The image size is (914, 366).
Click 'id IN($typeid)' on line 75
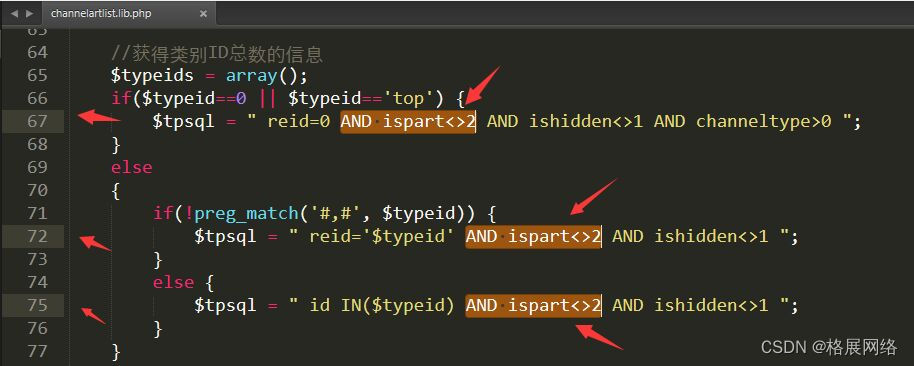(x=382, y=305)
